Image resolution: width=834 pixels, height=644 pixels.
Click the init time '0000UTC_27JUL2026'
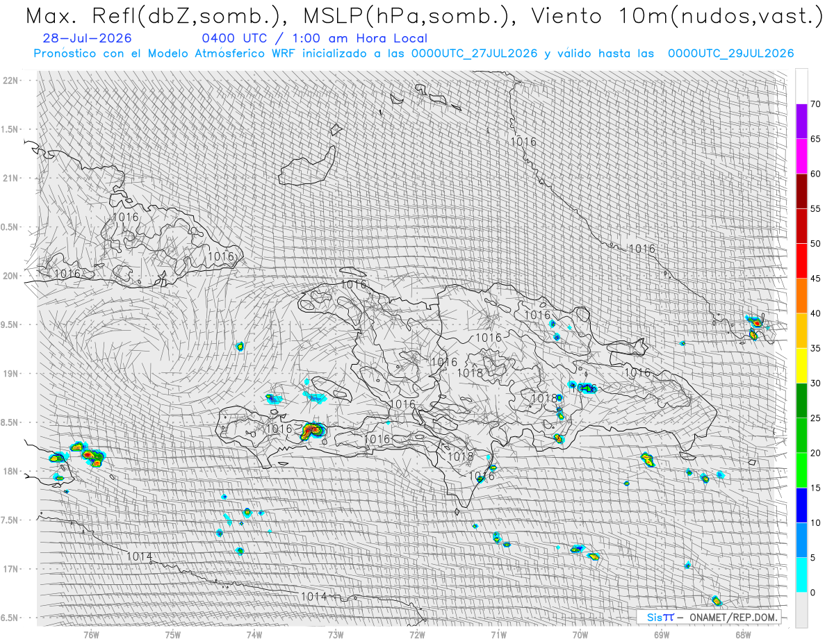click(475, 53)
